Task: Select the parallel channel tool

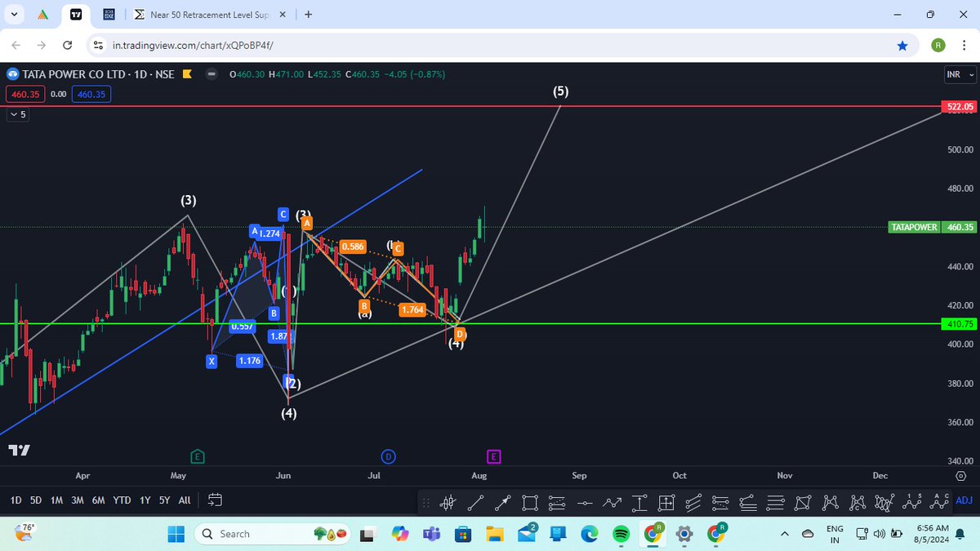Action: (x=693, y=503)
